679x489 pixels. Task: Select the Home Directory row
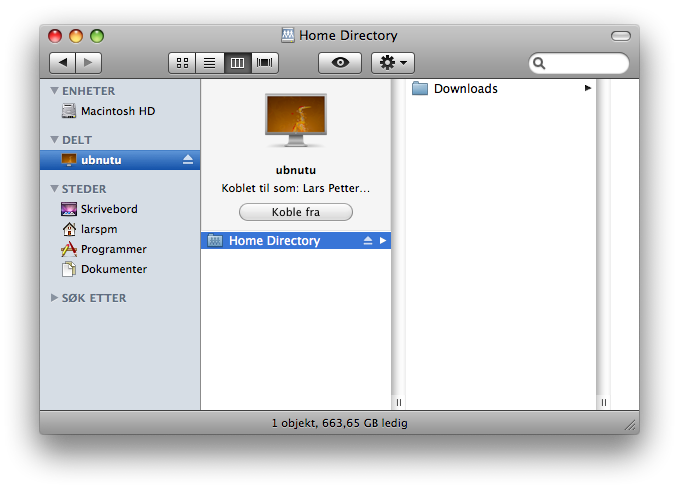[296, 240]
